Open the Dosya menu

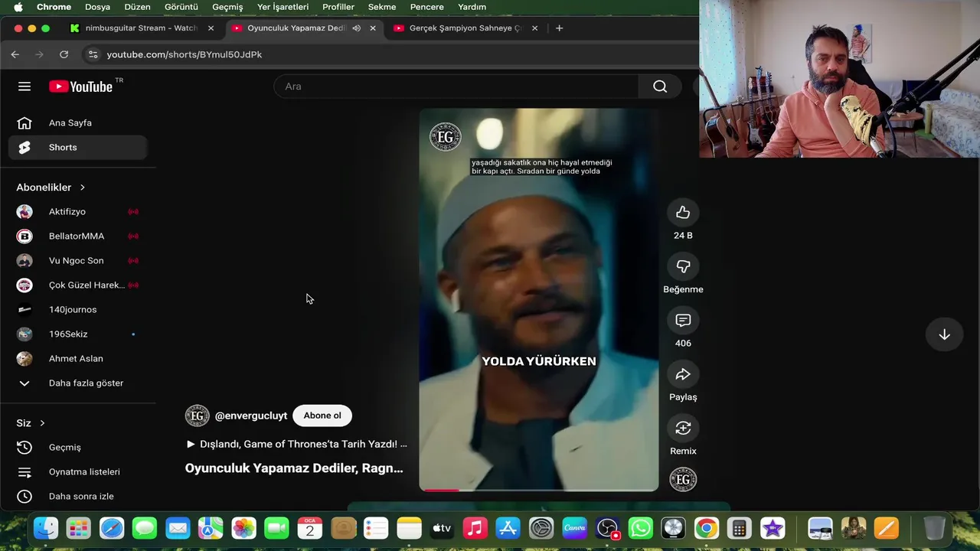pyautogui.click(x=97, y=7)
